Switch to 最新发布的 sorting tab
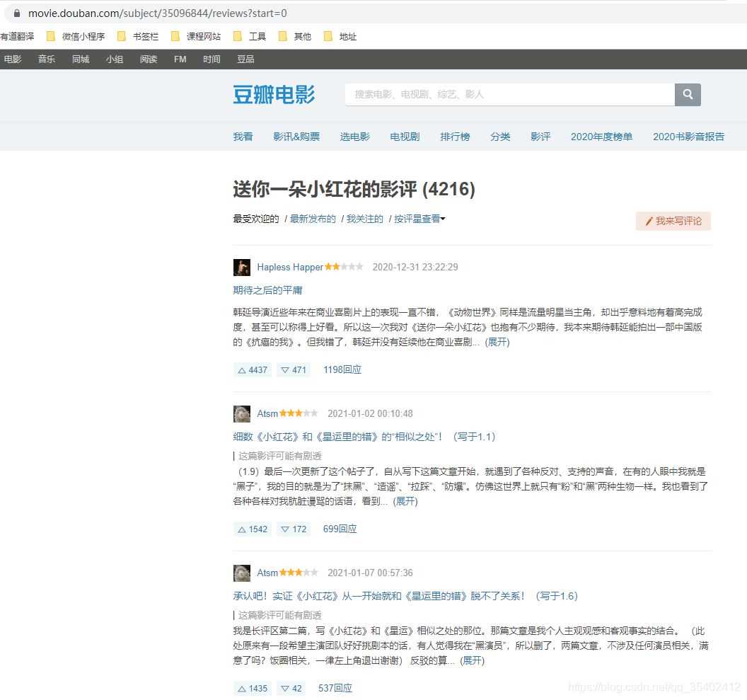Image resolution: width=747 pixels, height=700 pixels. point(312,219)
